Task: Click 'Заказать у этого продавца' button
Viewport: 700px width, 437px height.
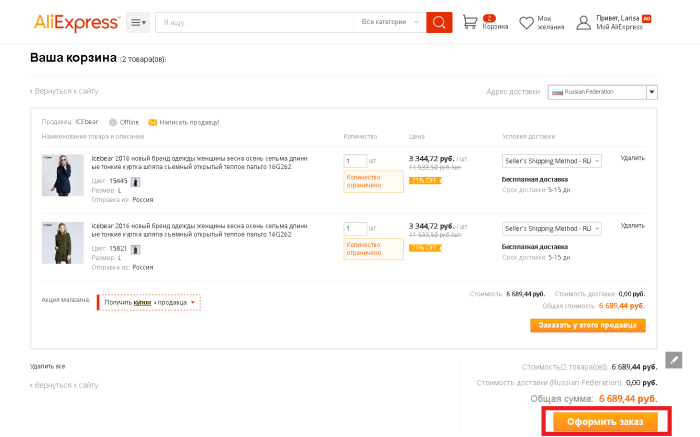Action: (x=588, y=325)
